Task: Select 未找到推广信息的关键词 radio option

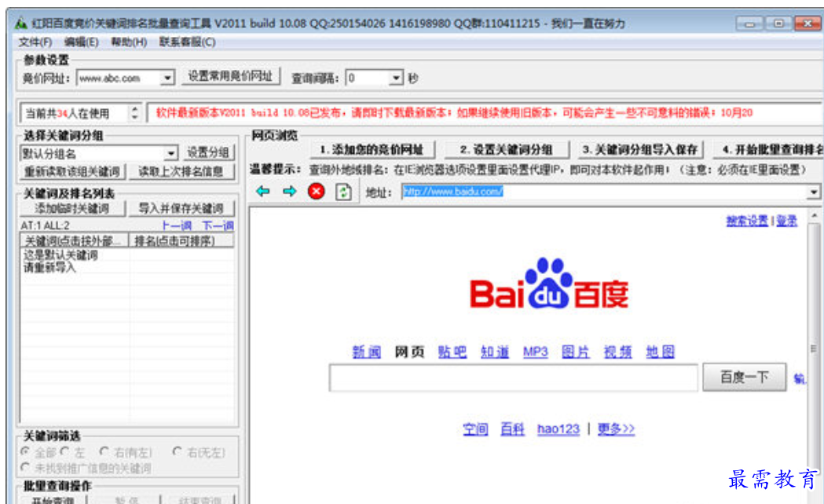Action: [24, 467]
